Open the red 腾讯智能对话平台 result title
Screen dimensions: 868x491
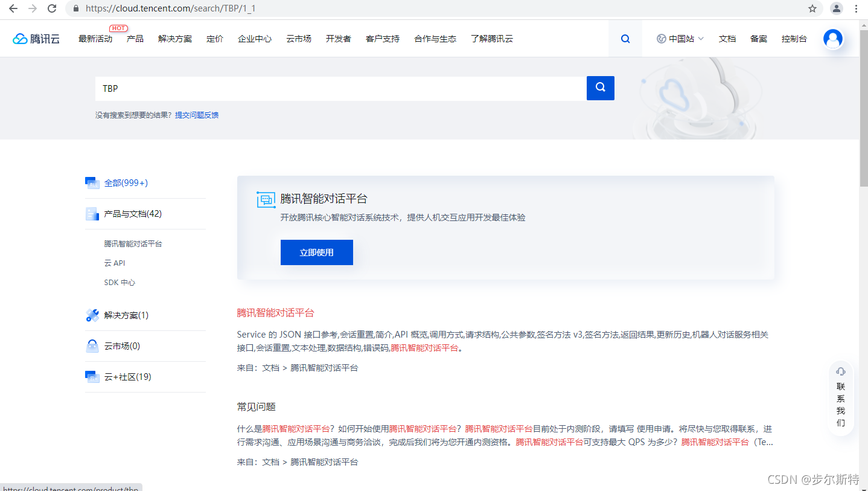(x=276, y=313)
